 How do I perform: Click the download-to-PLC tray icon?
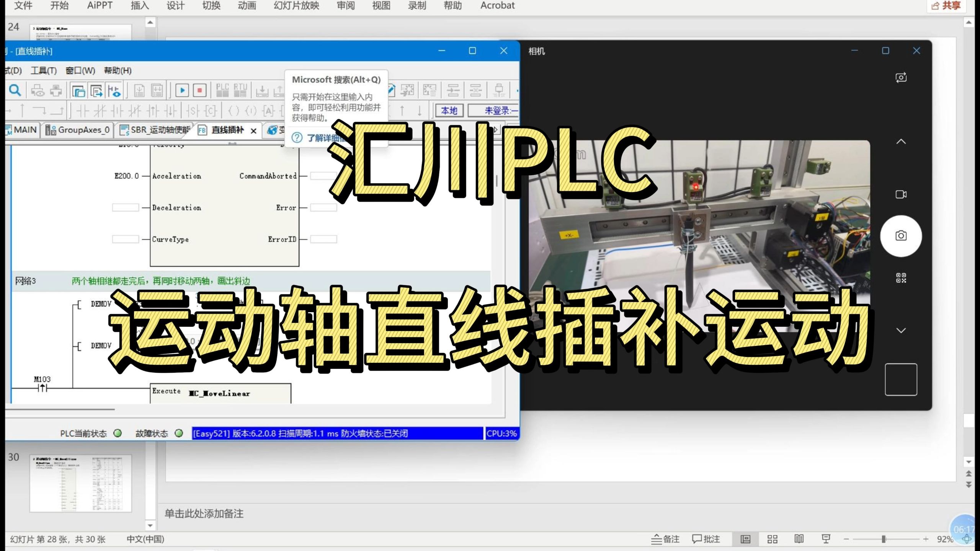point(262,91)
